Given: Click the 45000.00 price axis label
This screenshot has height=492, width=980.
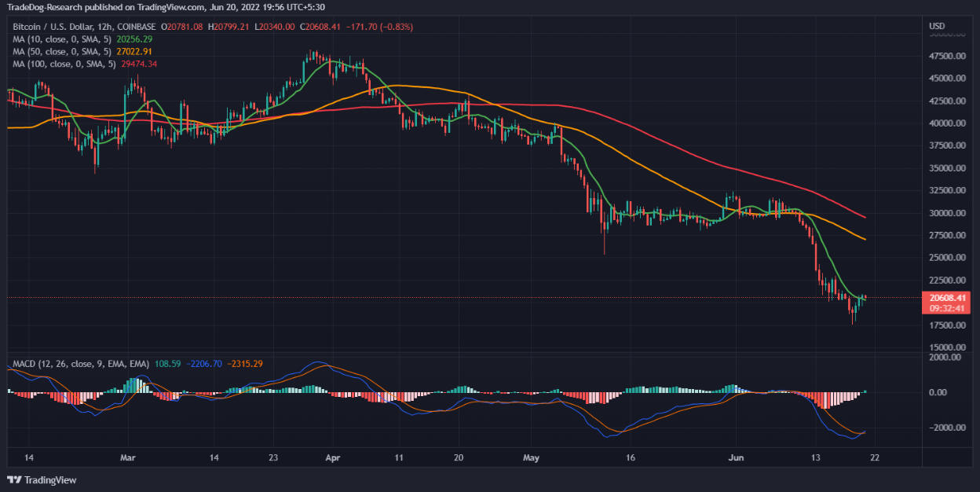Looking at the screenshot, I should tap(946, 79).
